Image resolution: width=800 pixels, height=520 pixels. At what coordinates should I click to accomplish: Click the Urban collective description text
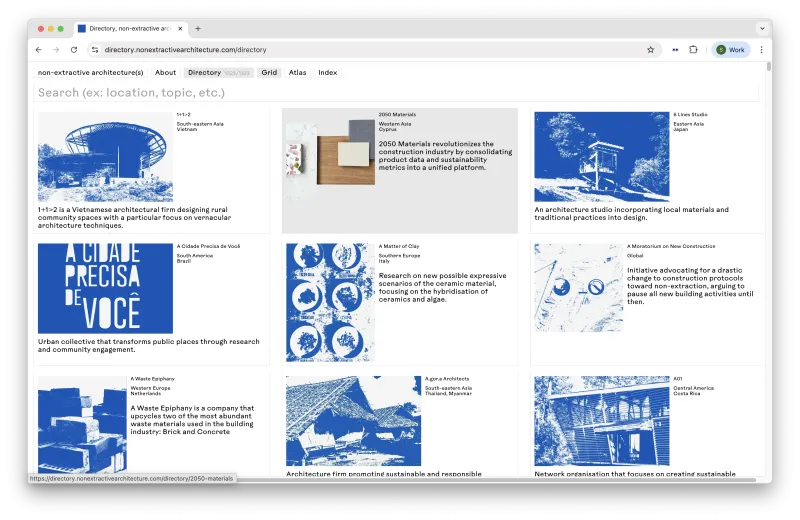pos(148,345)
